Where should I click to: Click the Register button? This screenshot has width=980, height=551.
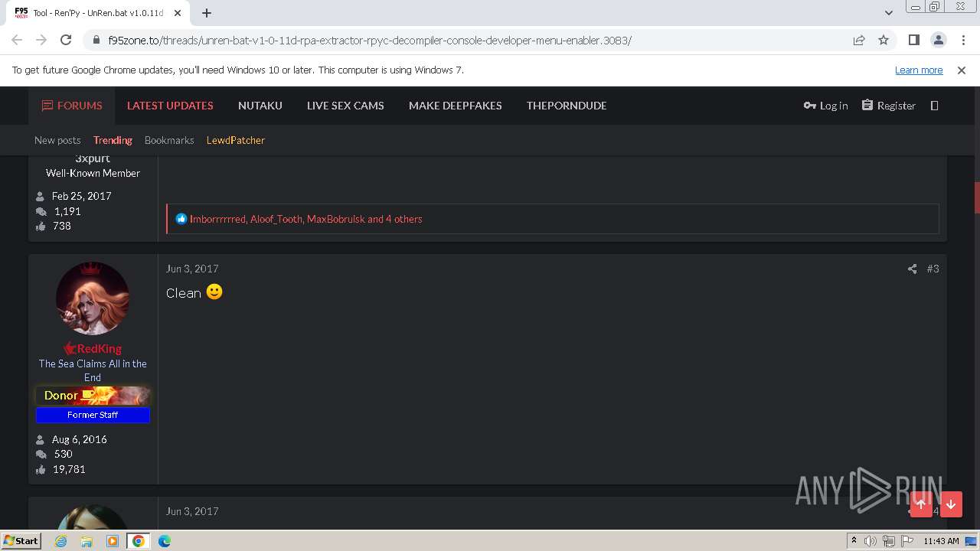[x=888, y=106]
